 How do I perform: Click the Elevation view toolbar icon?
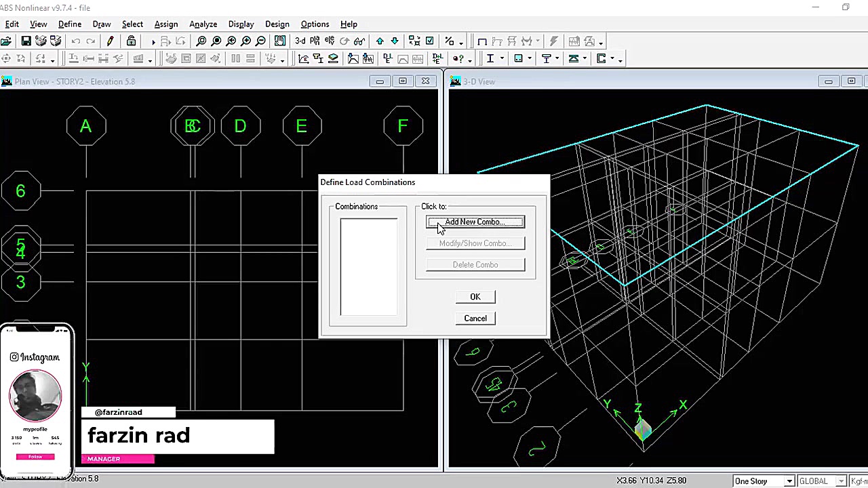(330, 41)
